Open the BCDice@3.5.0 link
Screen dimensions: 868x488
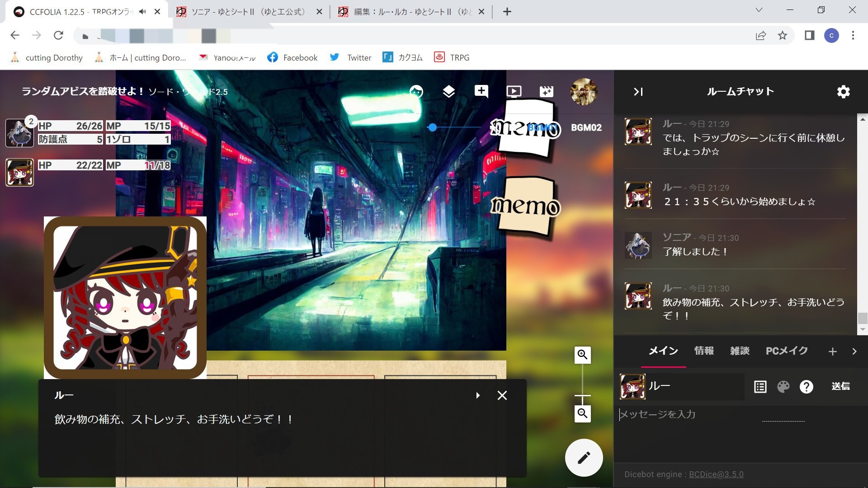(716, 474)
